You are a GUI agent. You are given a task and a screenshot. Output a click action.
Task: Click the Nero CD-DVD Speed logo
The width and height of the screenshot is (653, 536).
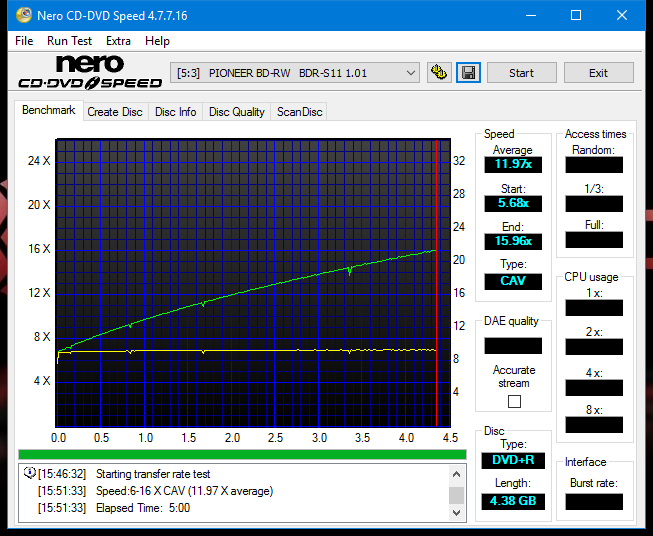tap(89, 73)
